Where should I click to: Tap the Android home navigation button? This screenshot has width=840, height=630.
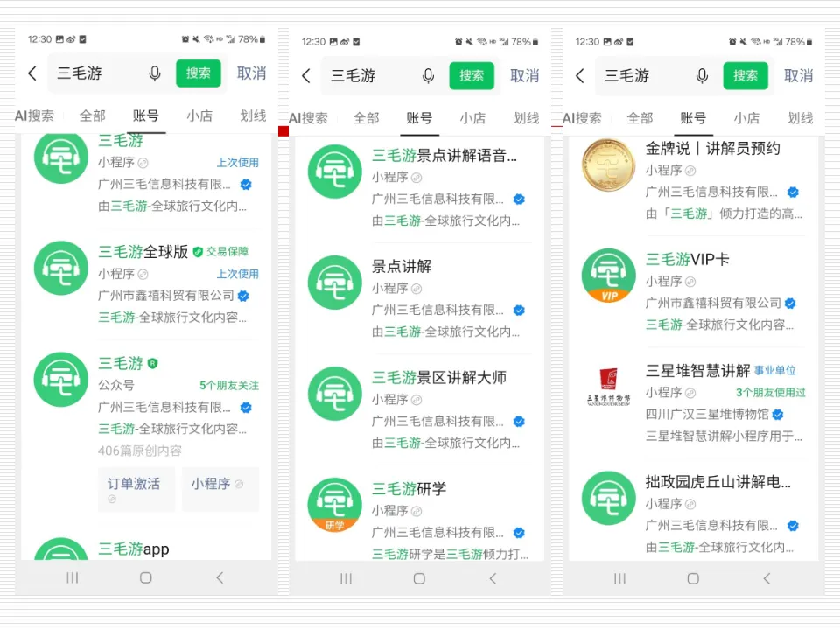coord(145,578)
